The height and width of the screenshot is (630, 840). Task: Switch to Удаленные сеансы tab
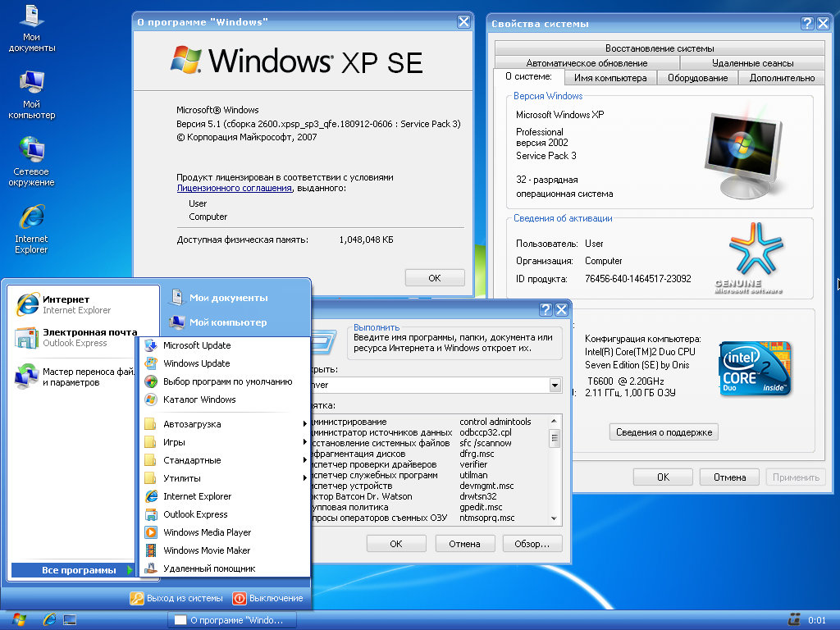[x=753, y=62]
